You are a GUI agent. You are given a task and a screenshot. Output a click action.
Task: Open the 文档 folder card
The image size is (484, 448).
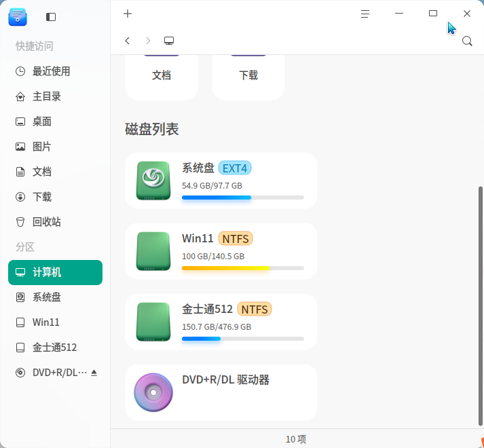(162, 77)
